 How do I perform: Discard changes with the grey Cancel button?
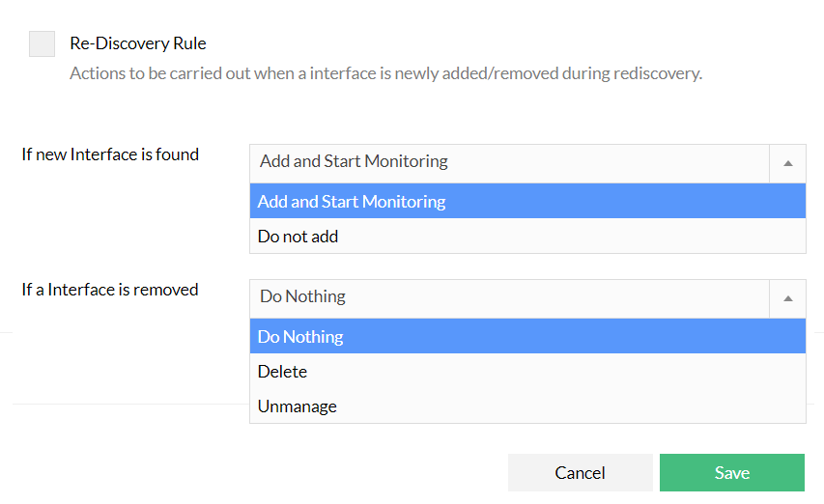coord(580,473)
